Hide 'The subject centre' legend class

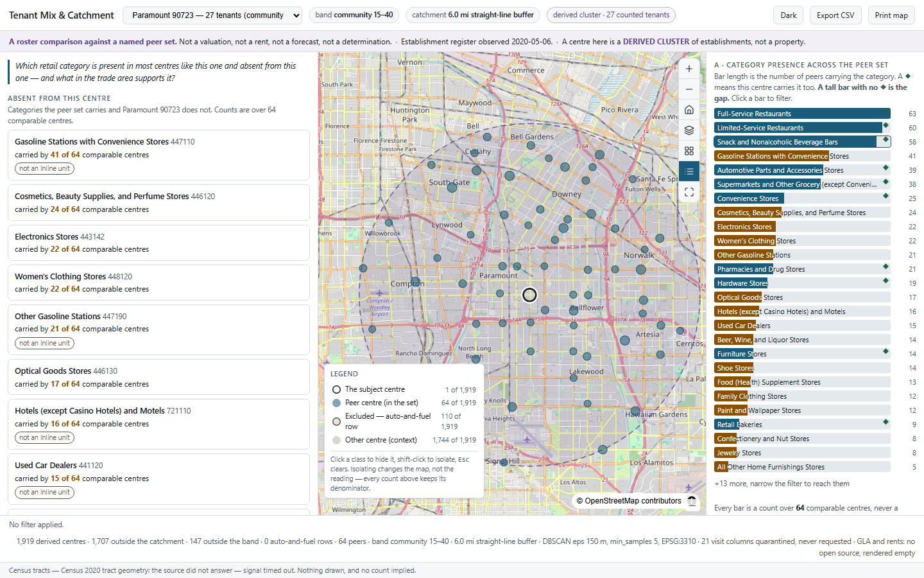(x=404, y=390)
